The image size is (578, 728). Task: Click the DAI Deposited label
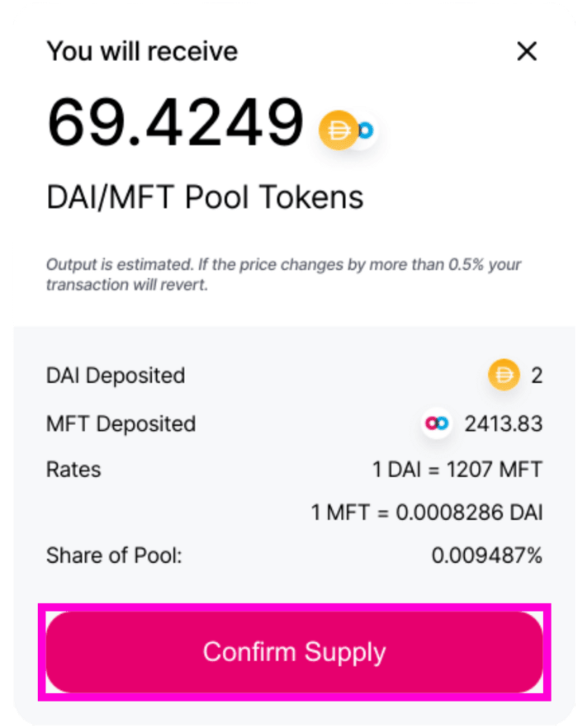(x=116, y=375)
